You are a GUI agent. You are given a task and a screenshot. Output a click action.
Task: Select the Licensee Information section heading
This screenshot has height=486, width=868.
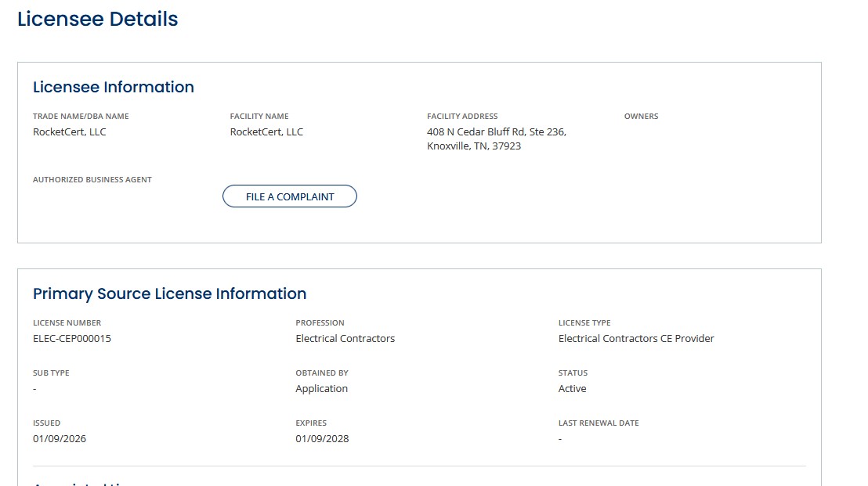click(114, 87)
